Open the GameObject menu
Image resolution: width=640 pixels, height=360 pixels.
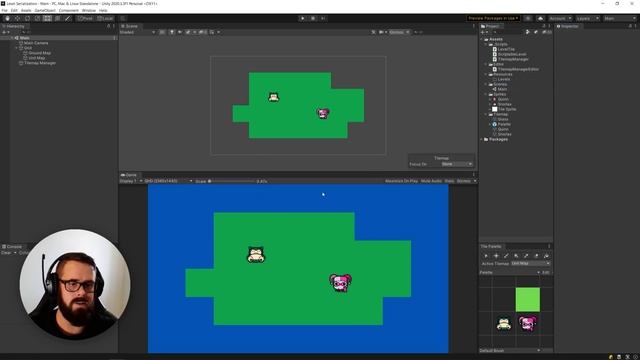pos(45,10)
